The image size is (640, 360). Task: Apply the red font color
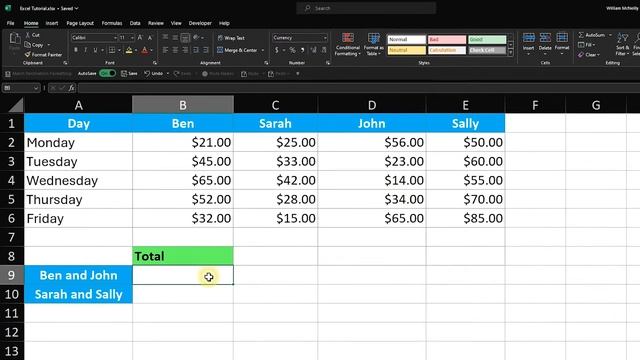[144, 50]
